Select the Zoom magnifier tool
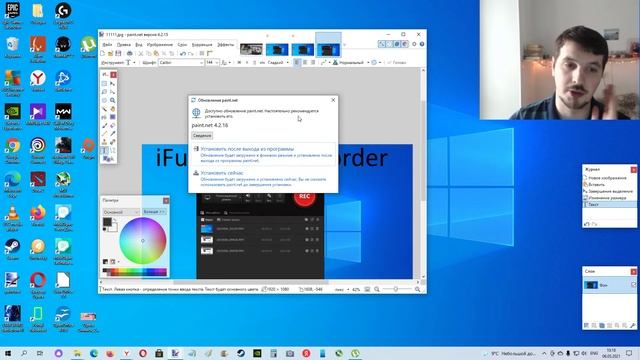 113,100
